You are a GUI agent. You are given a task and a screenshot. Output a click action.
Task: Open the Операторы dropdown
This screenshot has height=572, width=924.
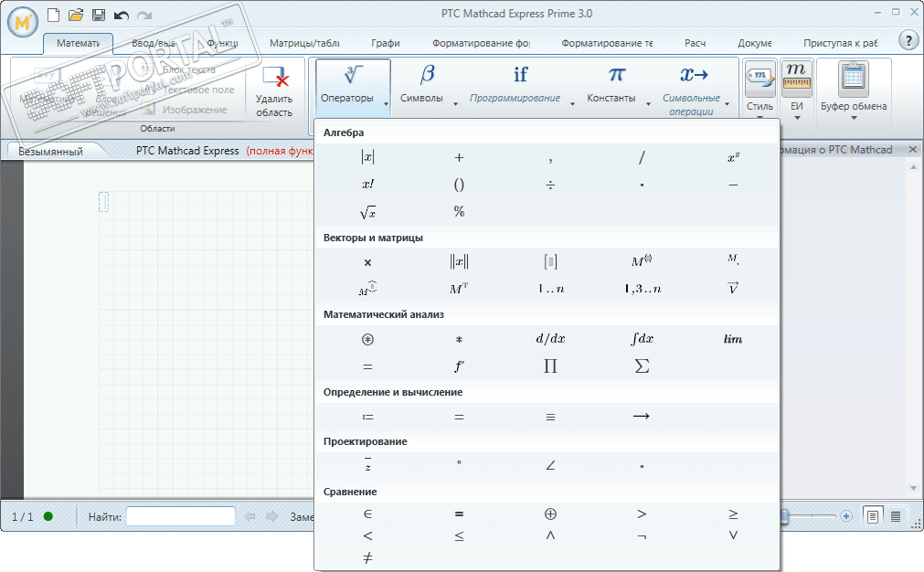353,87
